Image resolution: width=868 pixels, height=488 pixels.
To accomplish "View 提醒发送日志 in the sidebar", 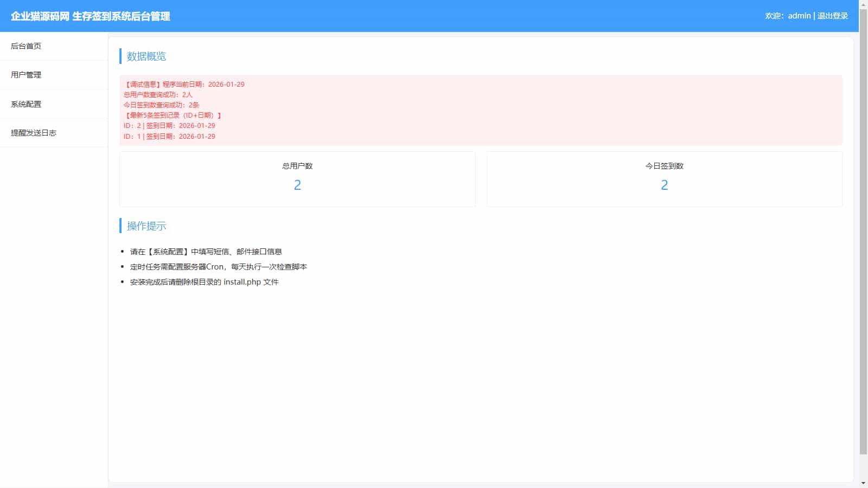I will (x=34, y=133).
